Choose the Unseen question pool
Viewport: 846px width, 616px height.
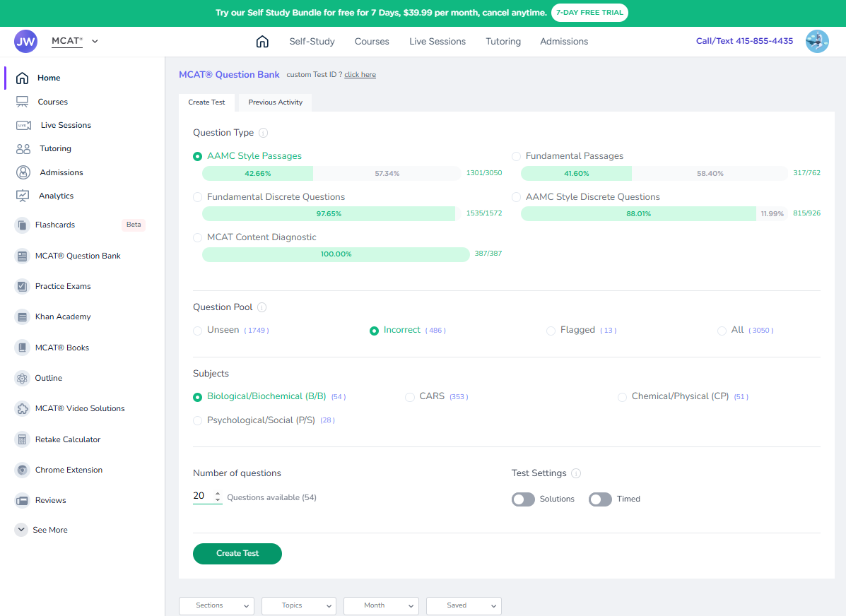197,331
